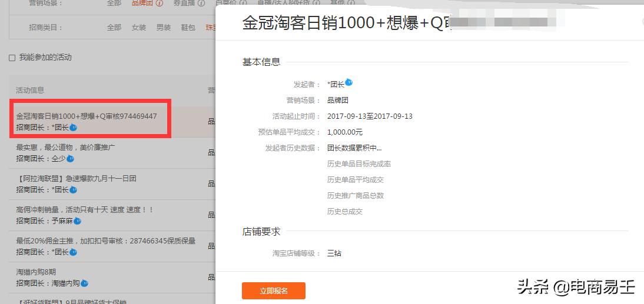The width and height of the screenshot is (644, 304).
Task: Click badge beside *团长 in the 阿拉淘联盟 row
Action: pos(73,190)
